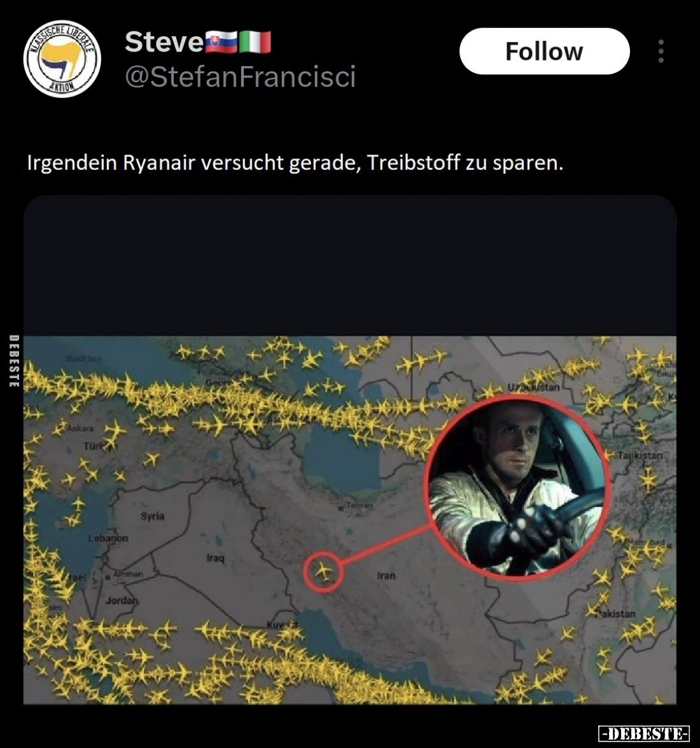Click the Italy flag emoji
This screenshot has height=748, width=700.
[255, 43]
